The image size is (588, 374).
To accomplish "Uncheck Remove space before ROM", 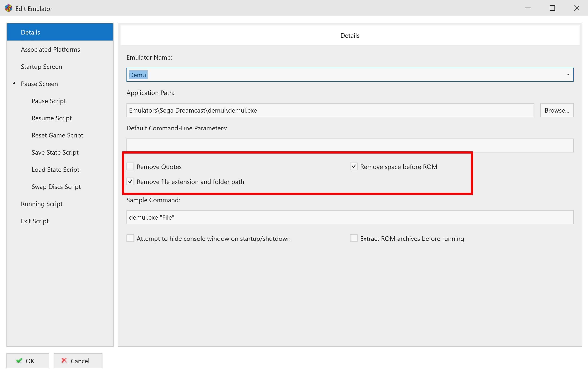I will point(353,167).
